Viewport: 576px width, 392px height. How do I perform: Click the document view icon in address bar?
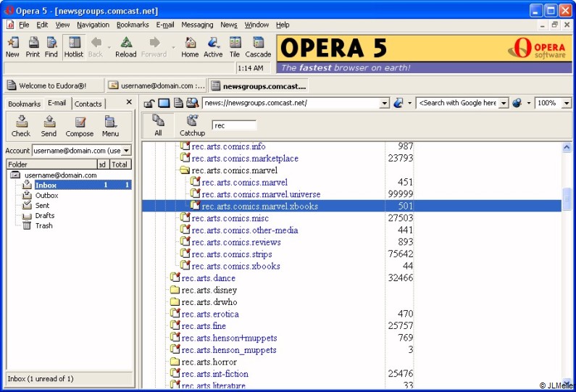[x=178, y=103]
